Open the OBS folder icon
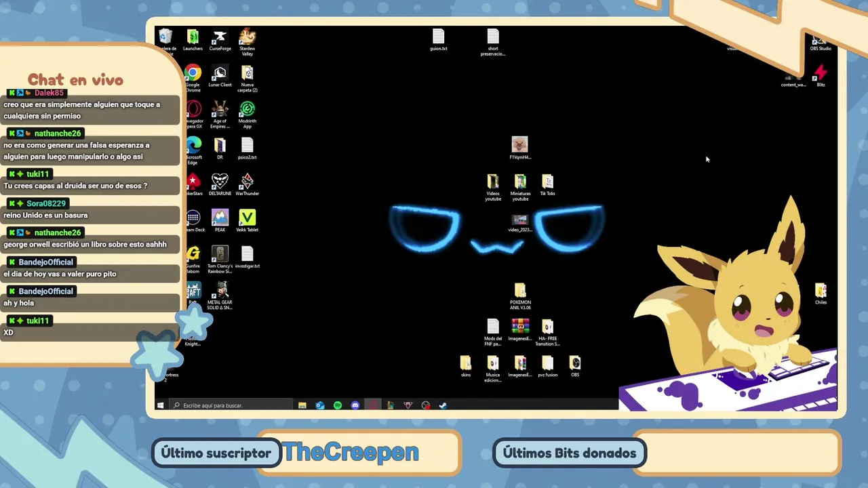The width and height of the screenshot is (868, 488). coord(575,366)
